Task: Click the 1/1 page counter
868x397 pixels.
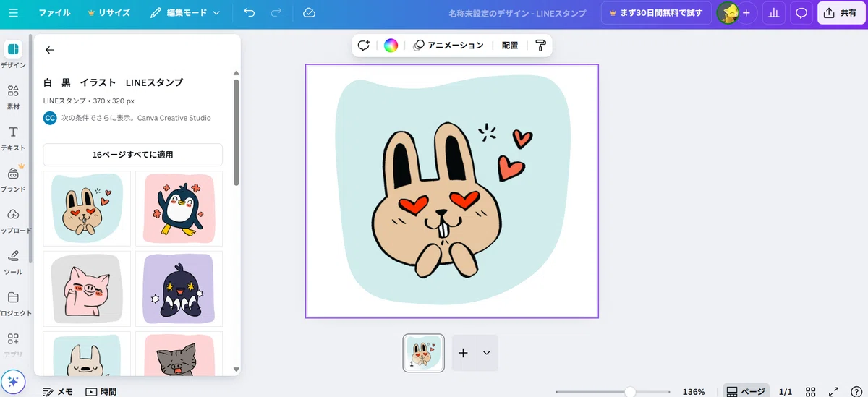Action: coord(786,391)
